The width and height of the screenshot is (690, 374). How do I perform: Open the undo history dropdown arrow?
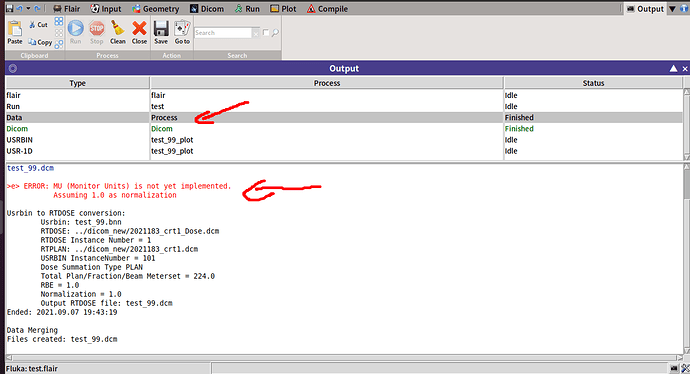[28, 8]
